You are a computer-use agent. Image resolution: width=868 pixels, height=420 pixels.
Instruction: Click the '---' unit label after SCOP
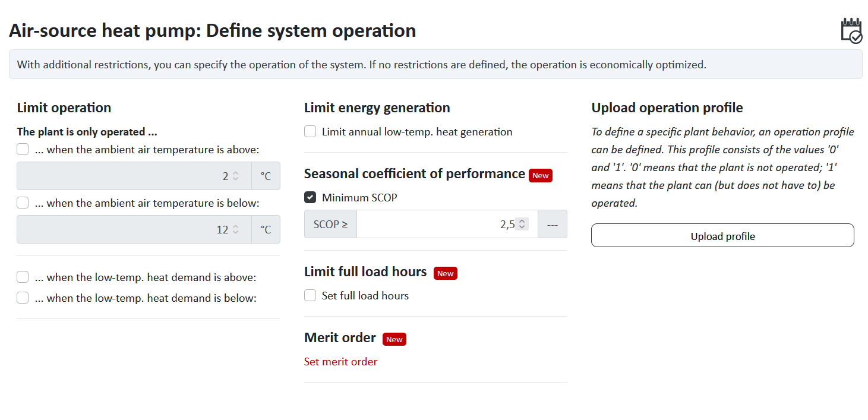pyautogui.click(x=553, y=224)
